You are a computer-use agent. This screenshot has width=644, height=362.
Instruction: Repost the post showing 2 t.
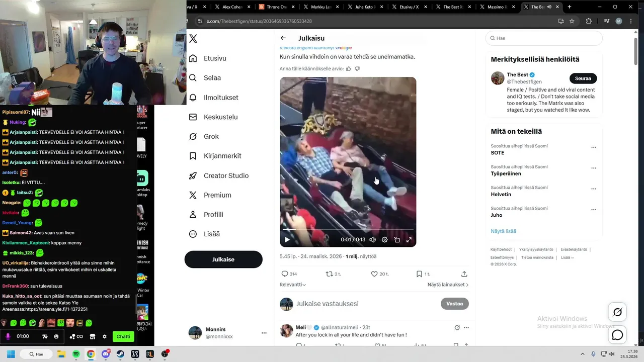(333, 274)
